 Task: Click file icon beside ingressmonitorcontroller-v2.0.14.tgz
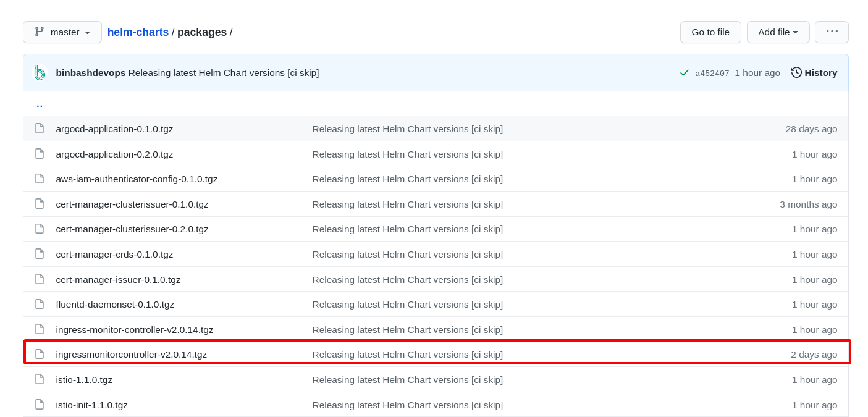40,354
